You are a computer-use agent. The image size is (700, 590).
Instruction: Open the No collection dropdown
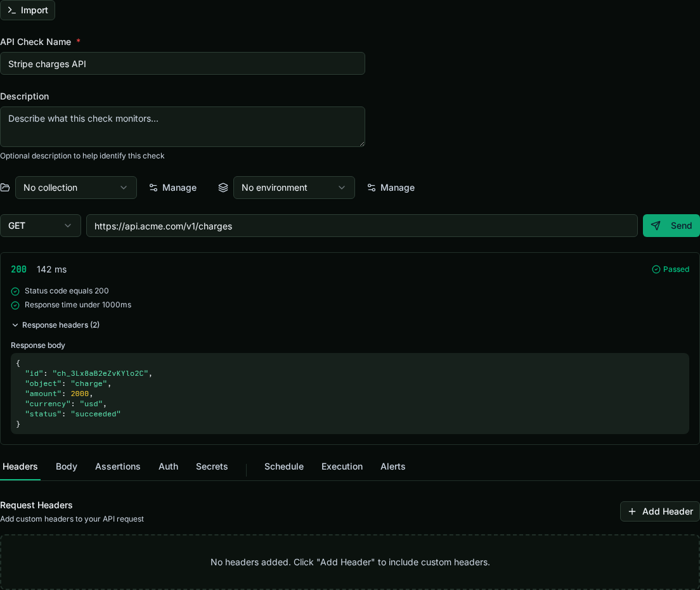coord(76,188)
